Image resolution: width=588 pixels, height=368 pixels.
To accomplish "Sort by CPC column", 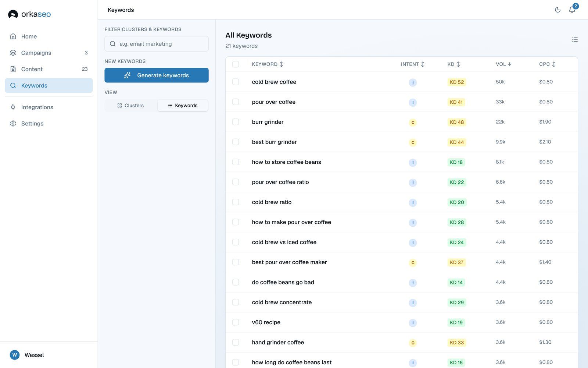I will click(548, 64).
